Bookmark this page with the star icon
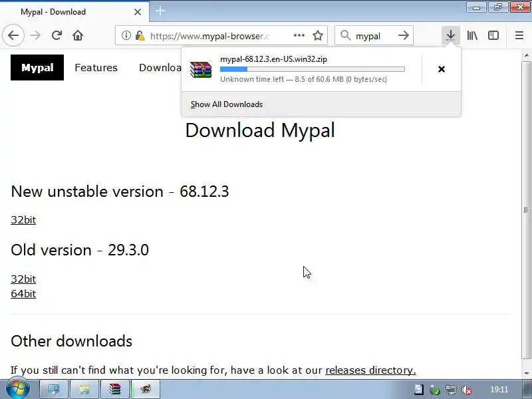This screenshot has width=532, height=399. point(318,35)
